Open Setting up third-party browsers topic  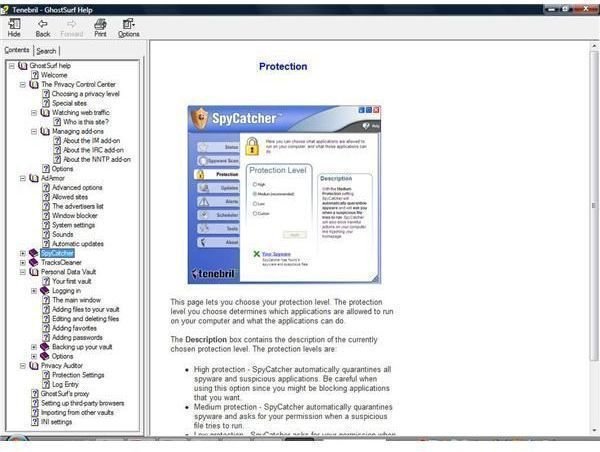click(83, 403)
